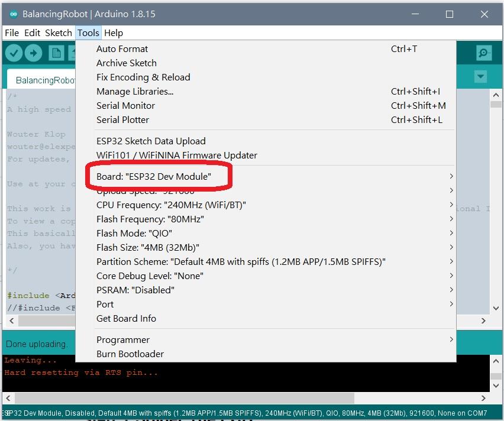
Task: Launch Serial Monitor from Tools menu
Action: 266,105
